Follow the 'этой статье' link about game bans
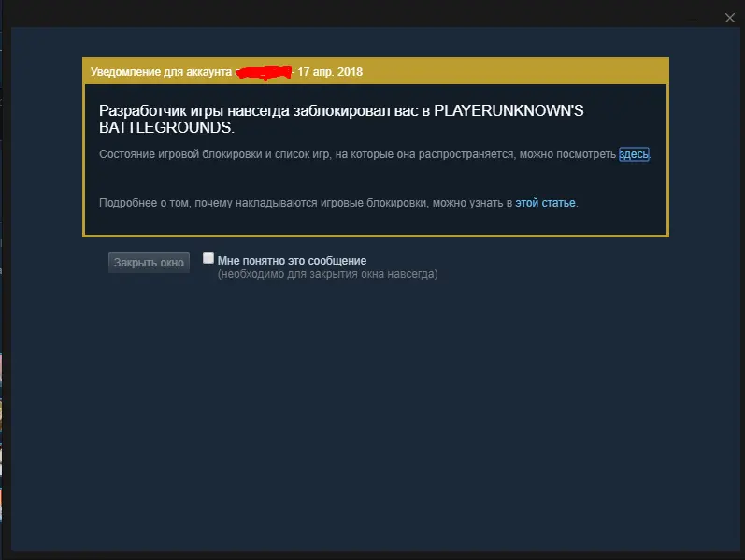745x560 pixels. point(545,203)
